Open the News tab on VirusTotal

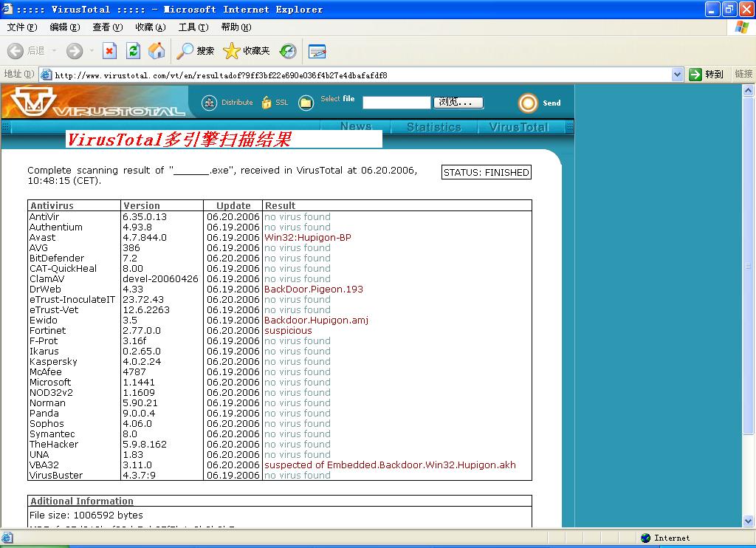[356, 127]
